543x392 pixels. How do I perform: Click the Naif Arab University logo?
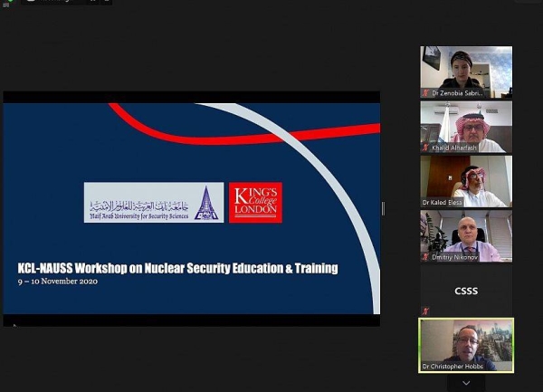click(x=154, y=203)
